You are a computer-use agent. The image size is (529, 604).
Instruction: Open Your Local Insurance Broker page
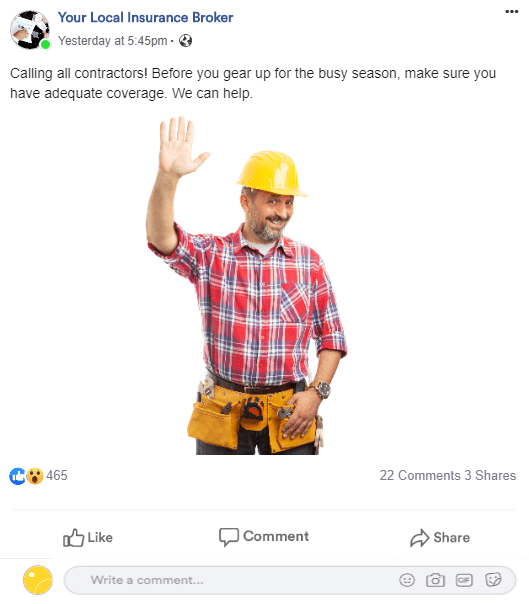point(145,18)
